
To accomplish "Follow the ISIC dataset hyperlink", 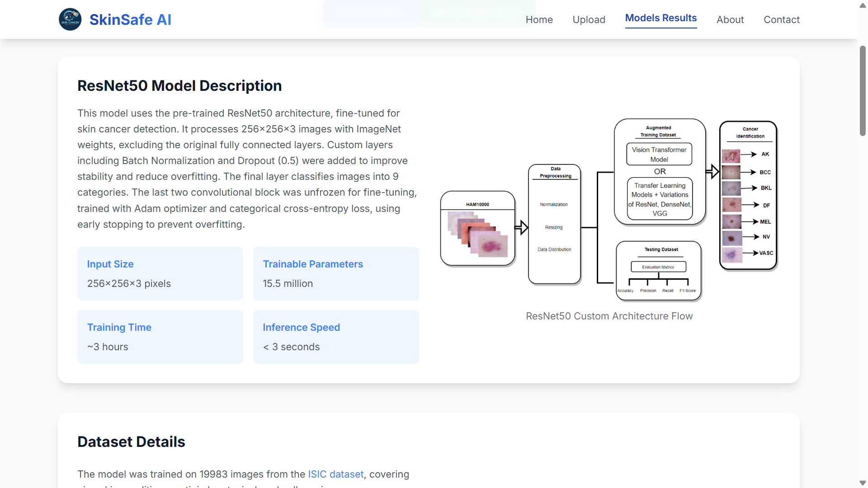I will pyautogui.click(x=335, y=474).
